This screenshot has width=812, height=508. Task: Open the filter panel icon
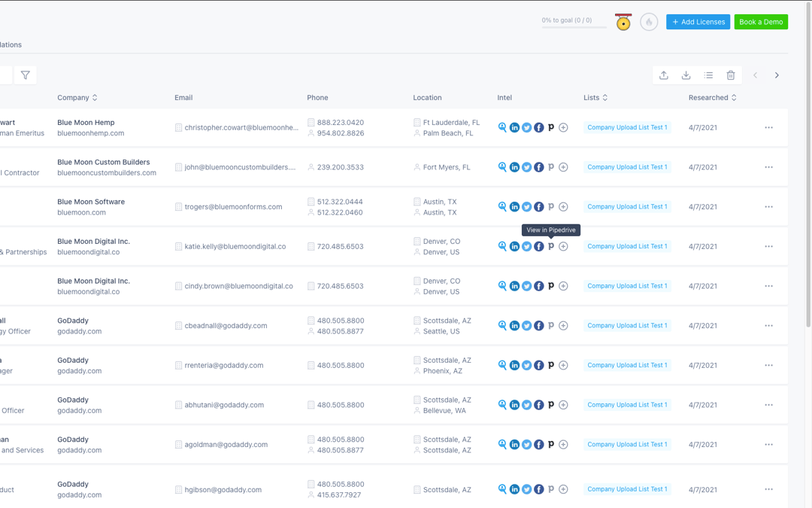tap(25, 75)
